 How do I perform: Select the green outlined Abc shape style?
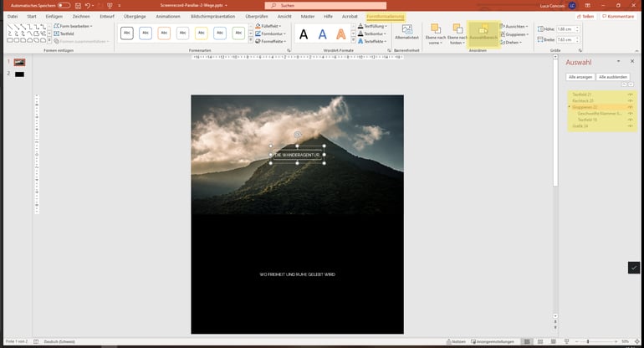tap(238, 33)
